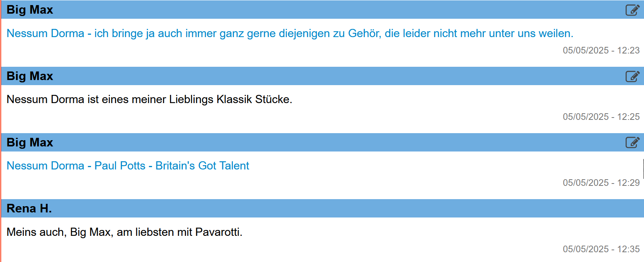Click the 'am liebsten mit Pavarotti' message text
The width and height of the screenshot is (644, 262).
pyautogui.click(x=124, y=232)
